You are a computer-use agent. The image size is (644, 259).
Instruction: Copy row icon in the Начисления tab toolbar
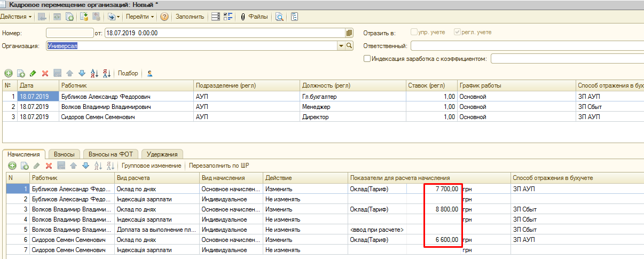click(24, 166)
